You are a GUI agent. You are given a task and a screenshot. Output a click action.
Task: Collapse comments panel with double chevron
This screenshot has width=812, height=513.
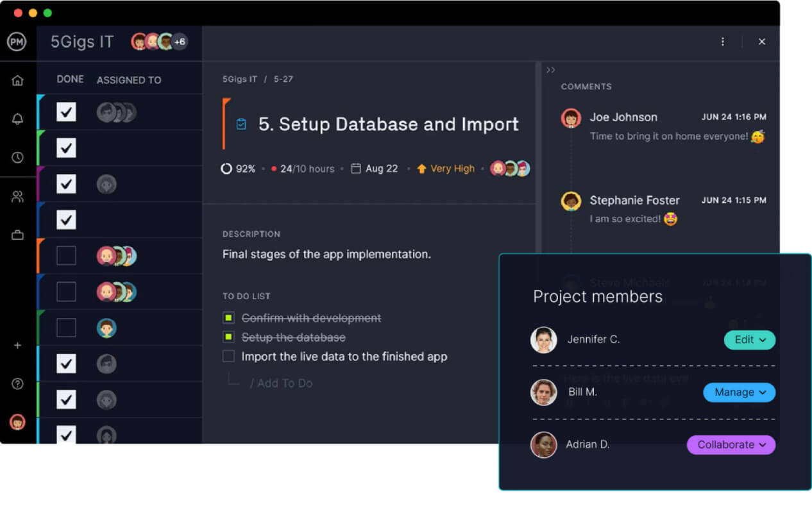(x=550, y=70)
